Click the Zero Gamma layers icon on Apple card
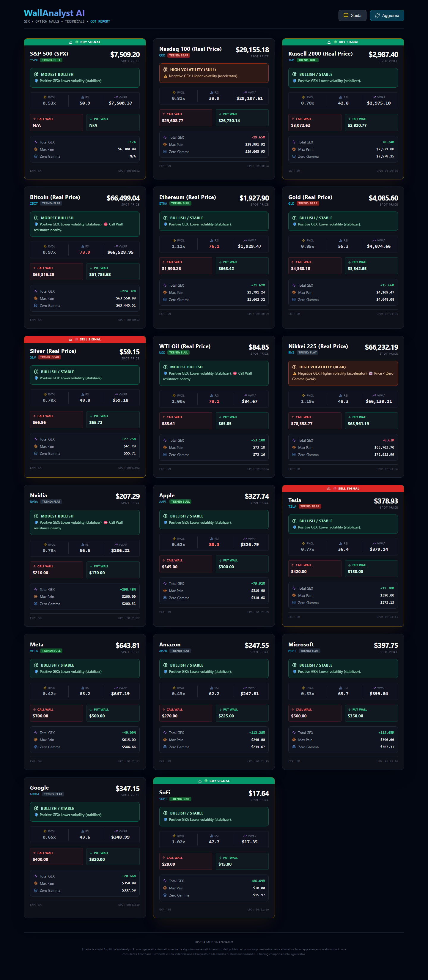This screenshot has height=980, width=428. click(x=165, y=598)
